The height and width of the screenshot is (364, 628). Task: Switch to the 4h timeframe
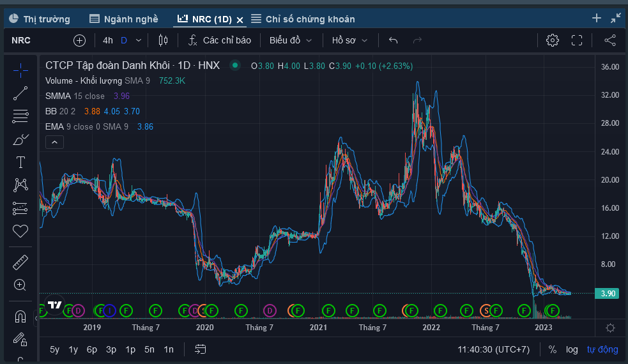108,40
